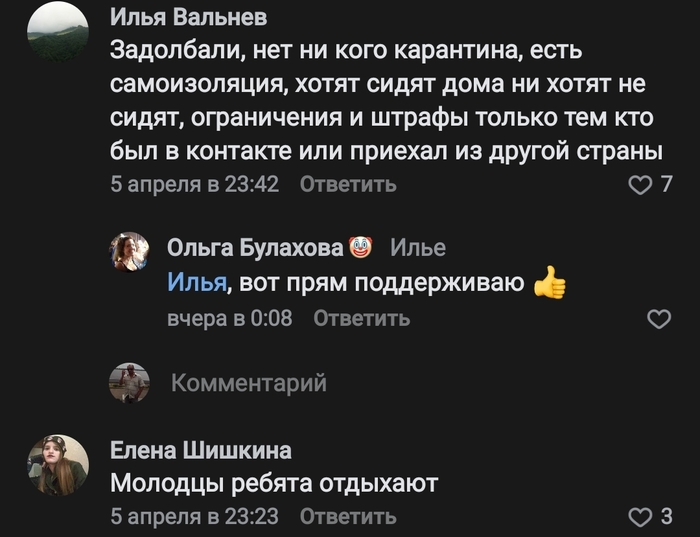Like Елена Шишкина's comment with heart
700x537 pixels.
tap(637, 517)
